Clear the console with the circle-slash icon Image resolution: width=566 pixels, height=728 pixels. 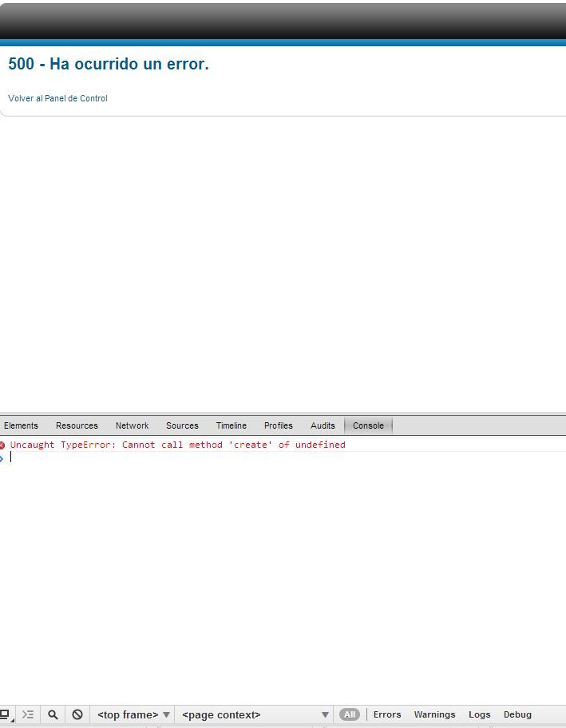(x=77, y=714)
